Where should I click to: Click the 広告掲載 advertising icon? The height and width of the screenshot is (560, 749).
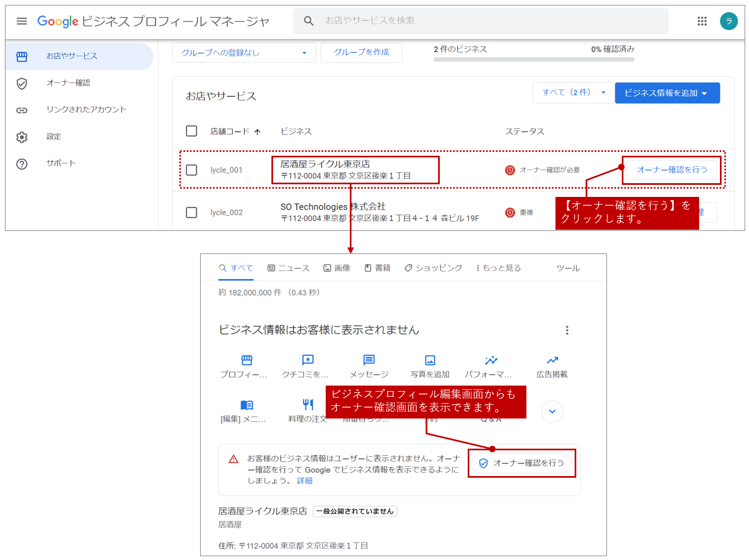[552, 360]
